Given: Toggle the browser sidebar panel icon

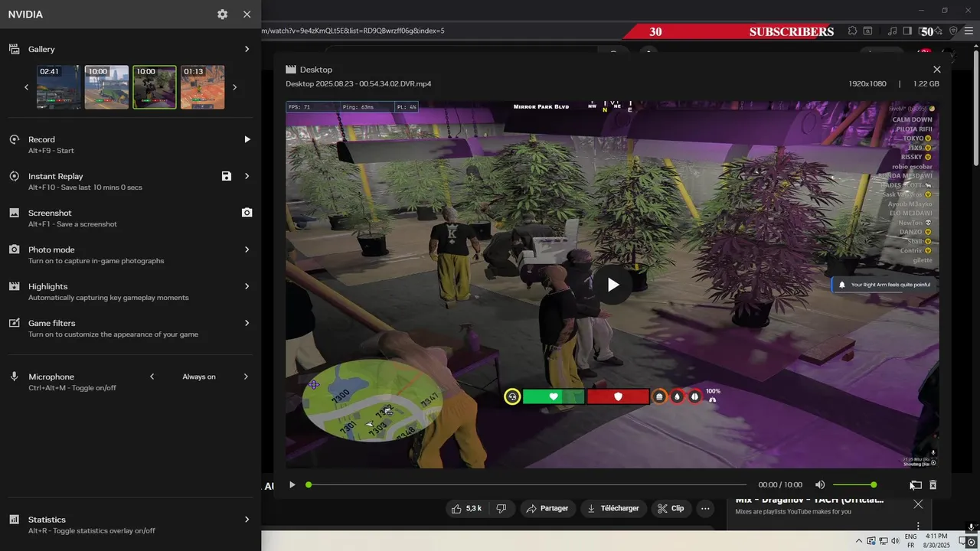Looking at the screenshot, I should (907, 31).
